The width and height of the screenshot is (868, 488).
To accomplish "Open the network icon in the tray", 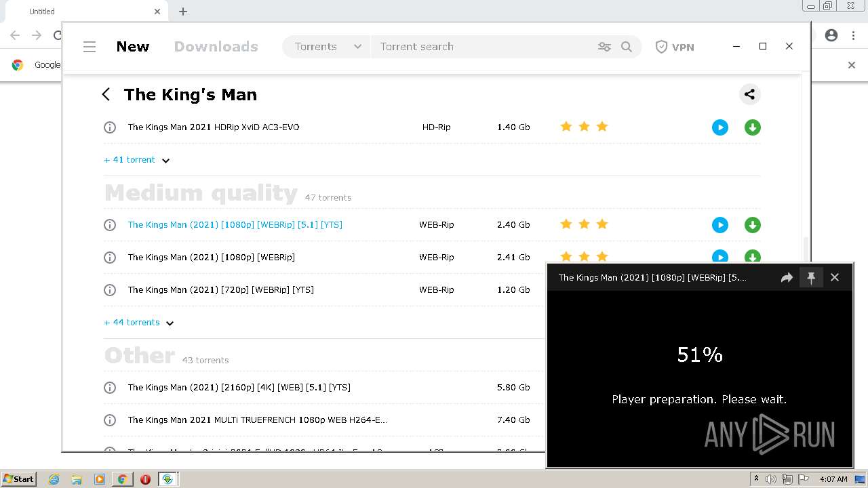I will point(787,479).
